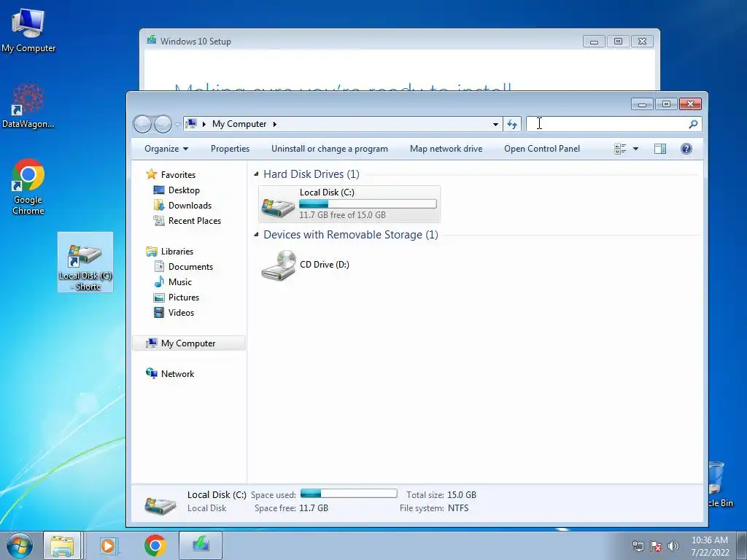Click Space used bar in details pane
Viewport: 747px width, 560px height.
(349, 494)
